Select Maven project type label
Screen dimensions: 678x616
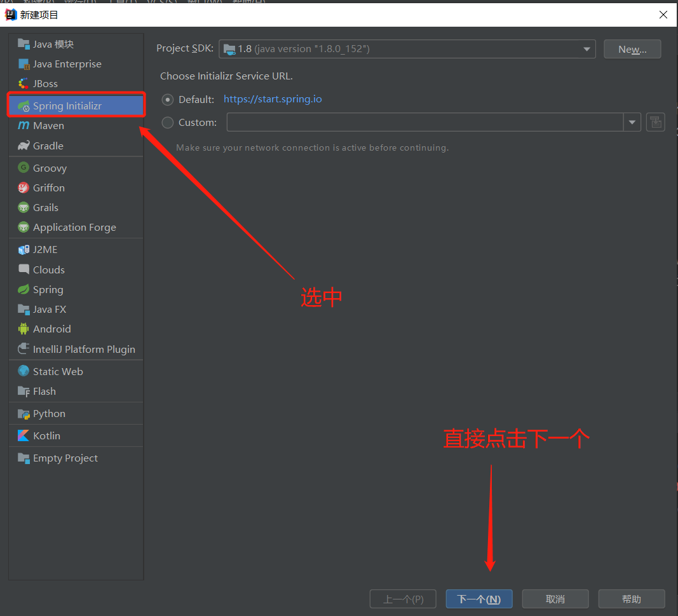pyautogui.click(x=48, y=126)
